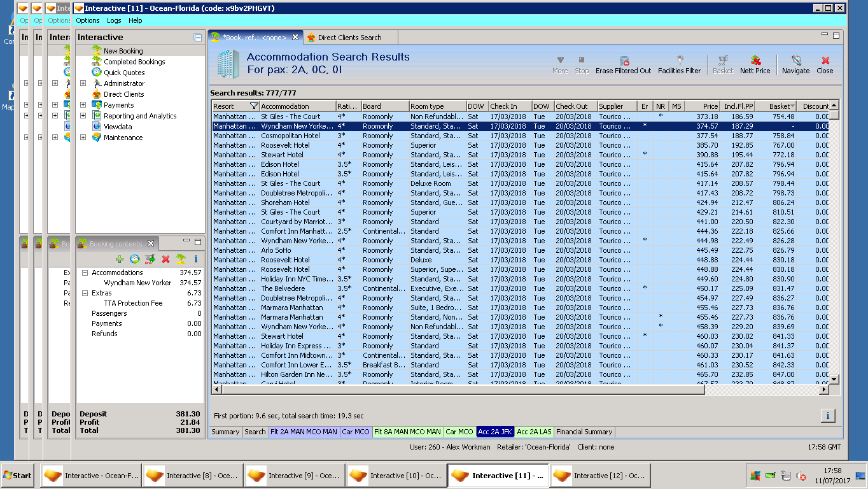Select TTA Protection Fee in Booking contents
The width and height of the screenshot is (868, 489).
pyautogui.click(x=133, y=303)
